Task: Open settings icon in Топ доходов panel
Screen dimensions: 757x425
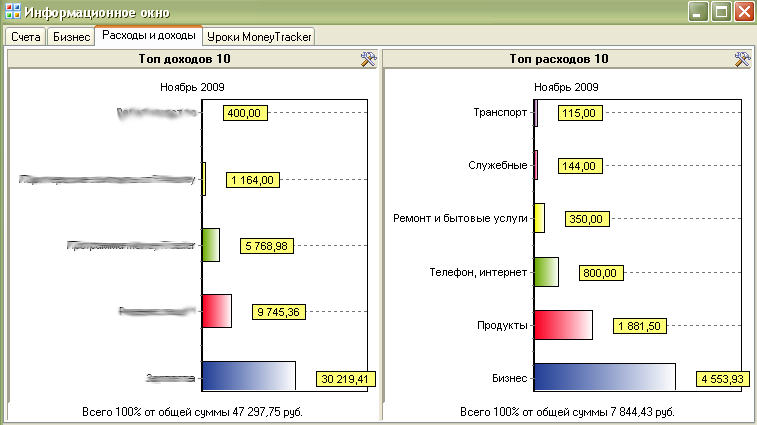Action: [367, 60]
